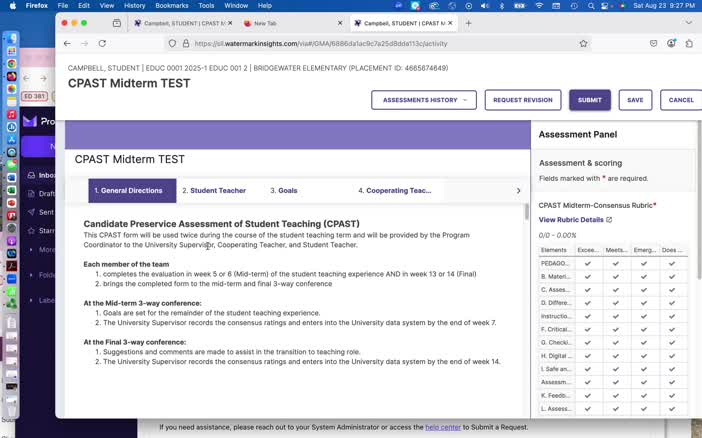The height and width of the screenshot is (438, 702).
Task: Select Exceeds rating for F. Critical... row
Action: coord(588,330)
